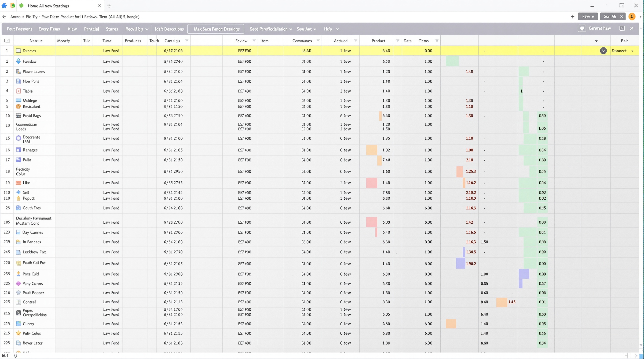The width and height of the screenshot is (644, 359).
Task: Open a new browser tab
Action: (109, 6)
